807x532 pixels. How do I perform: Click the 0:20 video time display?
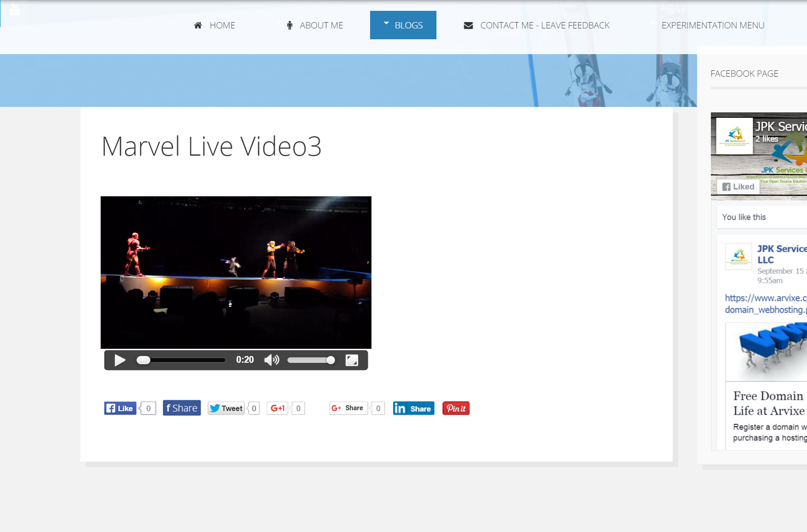pos(245,360)
